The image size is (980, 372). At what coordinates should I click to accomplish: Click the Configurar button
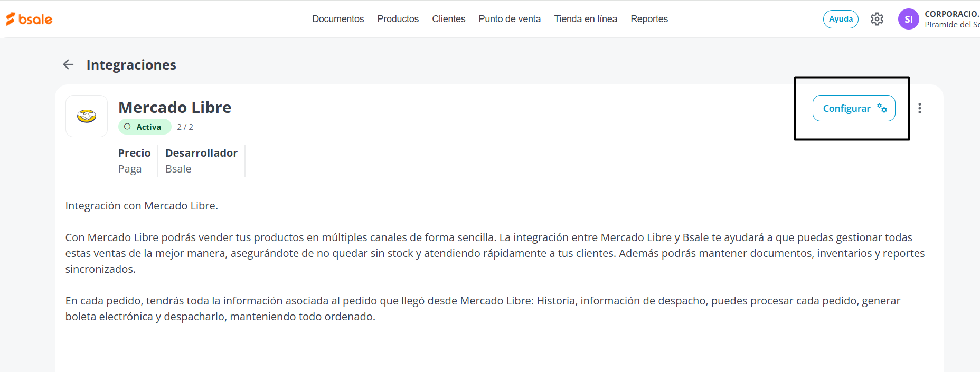pos(854,108)
